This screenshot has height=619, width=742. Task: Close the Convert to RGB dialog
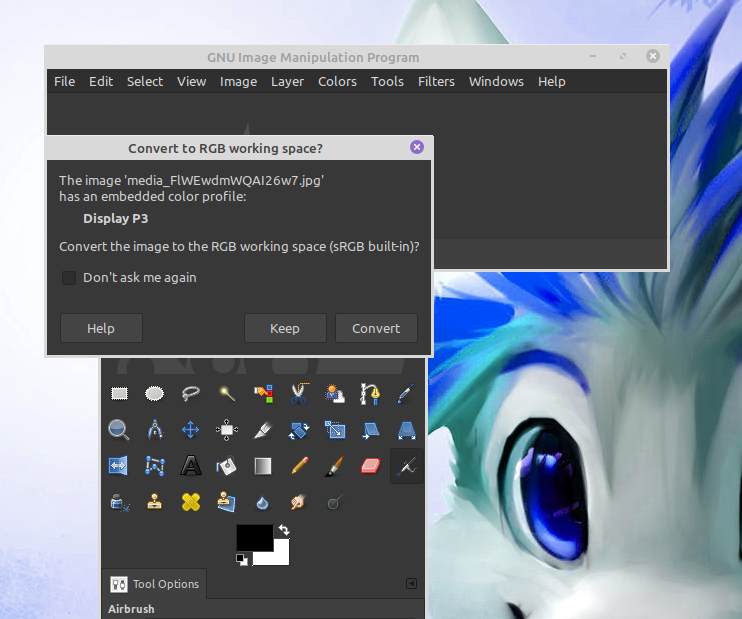417,147
